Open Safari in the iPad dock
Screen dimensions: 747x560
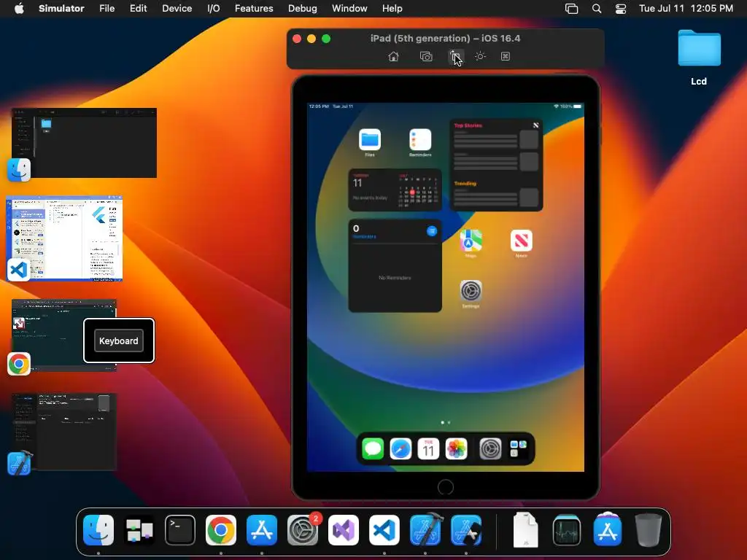[x=400, y=449]
